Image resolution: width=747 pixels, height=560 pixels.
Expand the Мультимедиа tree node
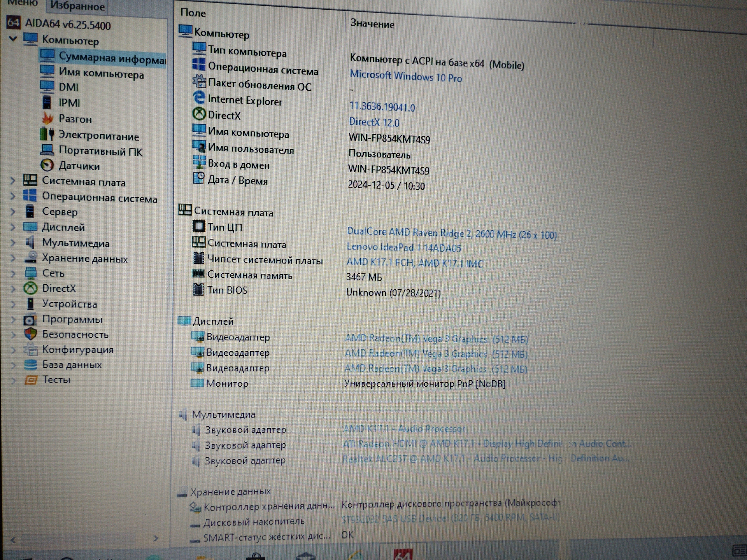tap(13, 243)
